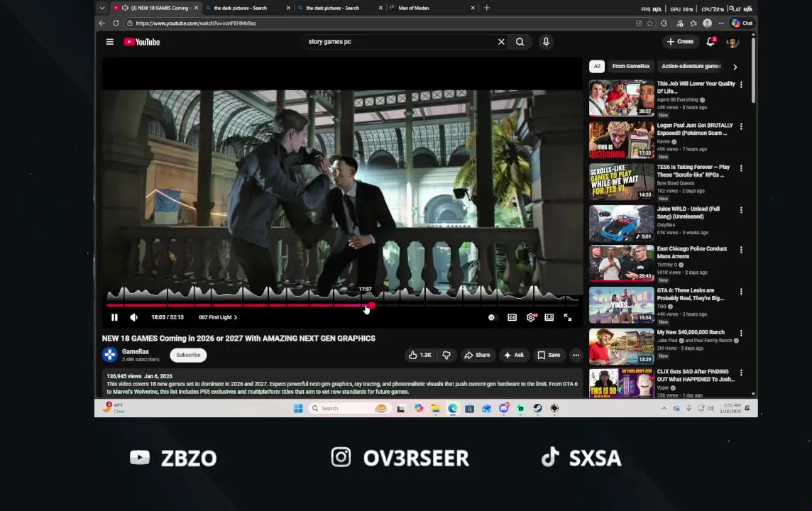Open options for 'Juice WRLD - Unload' video
Viewport: 812px width, 511px height.
point(741,210)
